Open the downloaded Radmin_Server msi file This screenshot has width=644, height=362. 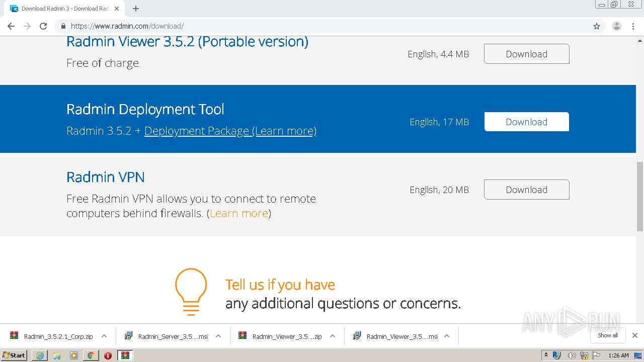[x=167, y=336]
